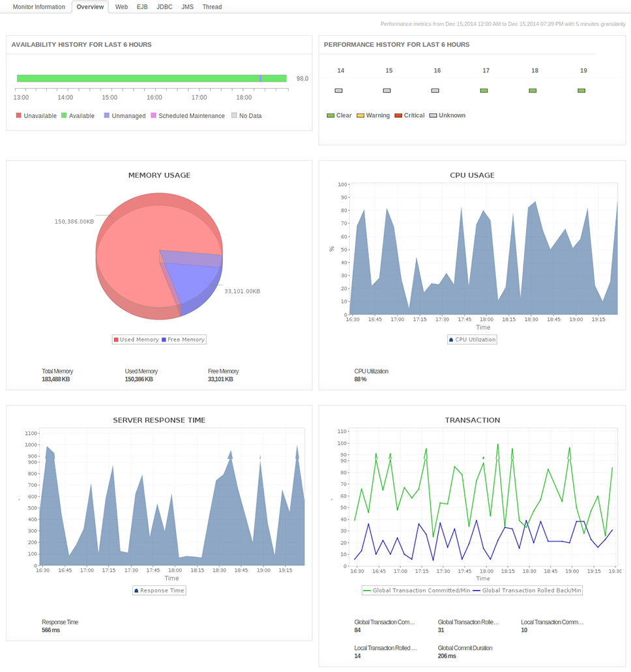Screen dimensions: 631x672
Task: Toggle Used Memory legend in pie chart
Action: (116, 340)
